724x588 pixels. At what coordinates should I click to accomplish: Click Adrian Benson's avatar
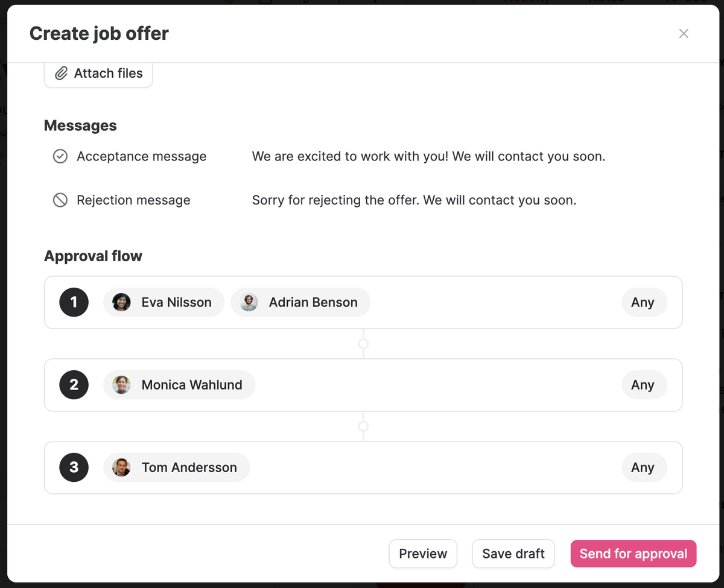(249, 302)
